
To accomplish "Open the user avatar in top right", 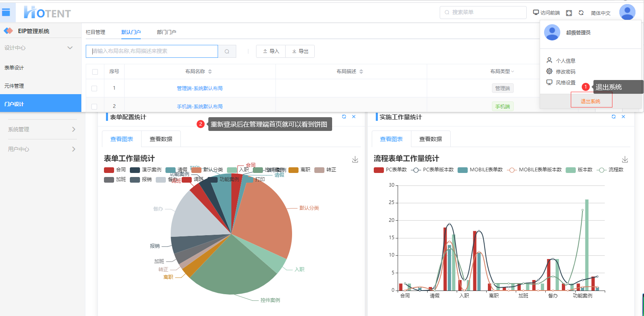I will (627, 12).
